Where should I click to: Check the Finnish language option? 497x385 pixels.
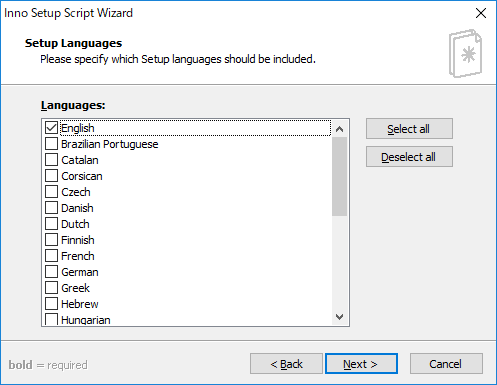51,240
